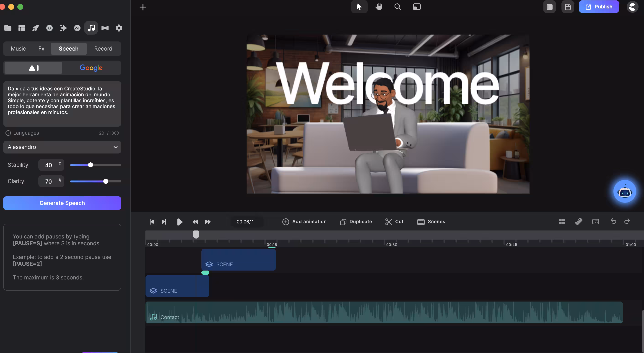The height and width of the screenshot is (353, 644).
Task: Click the canvas aspect ratio icon
Action: pyautogui.click(x=417, y=7)
